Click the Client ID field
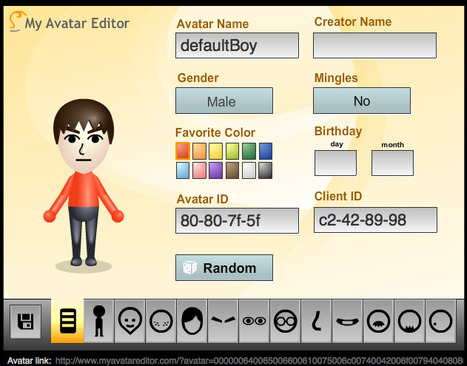 click(x=375, y=220)
